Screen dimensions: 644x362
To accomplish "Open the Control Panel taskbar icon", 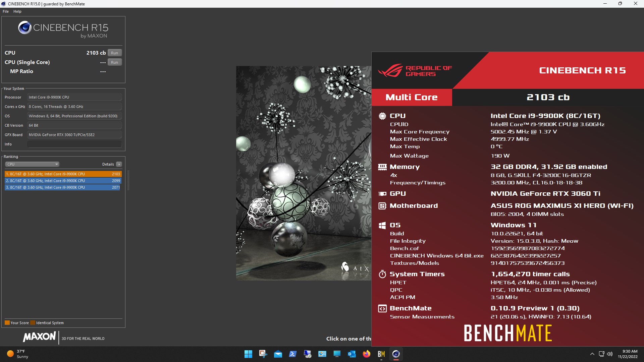I will coord(322,354).
